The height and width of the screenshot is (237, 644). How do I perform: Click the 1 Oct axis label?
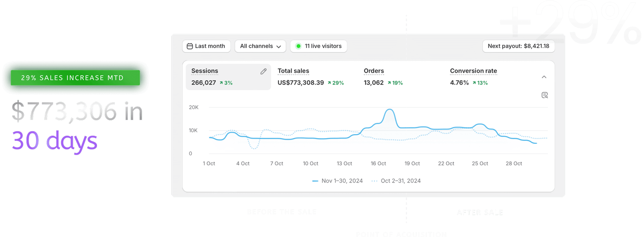click(x=209, y=164)
